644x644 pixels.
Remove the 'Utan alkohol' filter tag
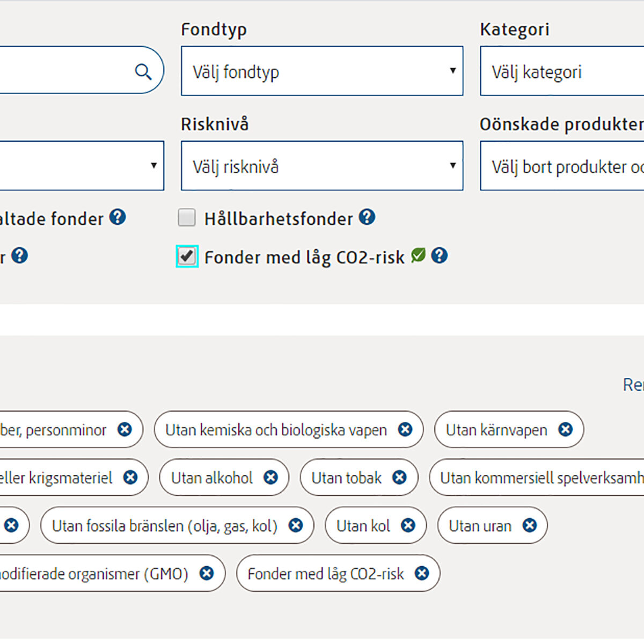tap(270, 477)
